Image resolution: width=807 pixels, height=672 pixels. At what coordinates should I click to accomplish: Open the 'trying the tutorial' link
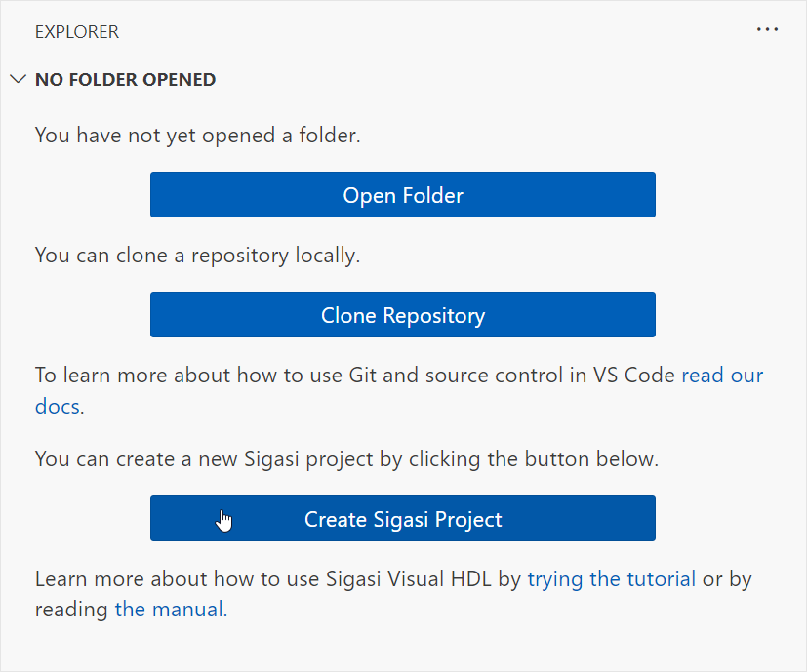coord(612,579)
